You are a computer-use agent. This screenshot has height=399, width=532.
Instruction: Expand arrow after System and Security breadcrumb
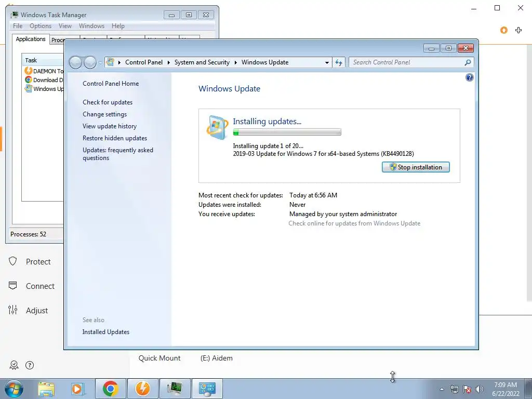tap(235, 62)
